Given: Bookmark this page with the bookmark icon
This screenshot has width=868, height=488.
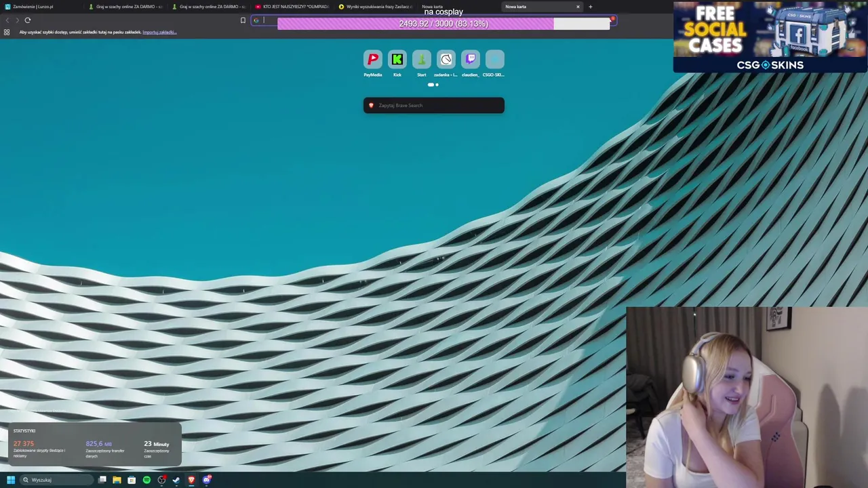Looking at the screenshot, I should [243, 20].
